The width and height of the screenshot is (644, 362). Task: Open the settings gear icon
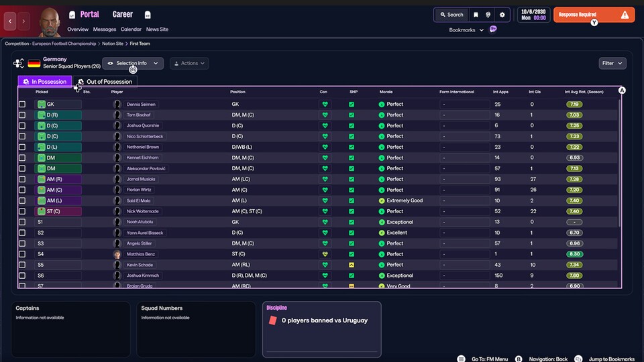502,15
